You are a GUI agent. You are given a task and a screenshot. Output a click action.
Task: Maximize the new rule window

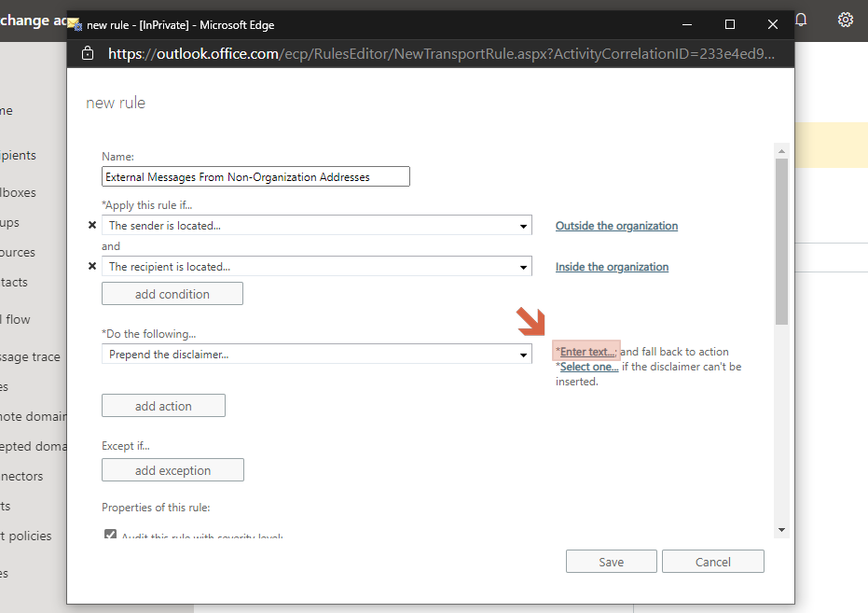(730, 24)
